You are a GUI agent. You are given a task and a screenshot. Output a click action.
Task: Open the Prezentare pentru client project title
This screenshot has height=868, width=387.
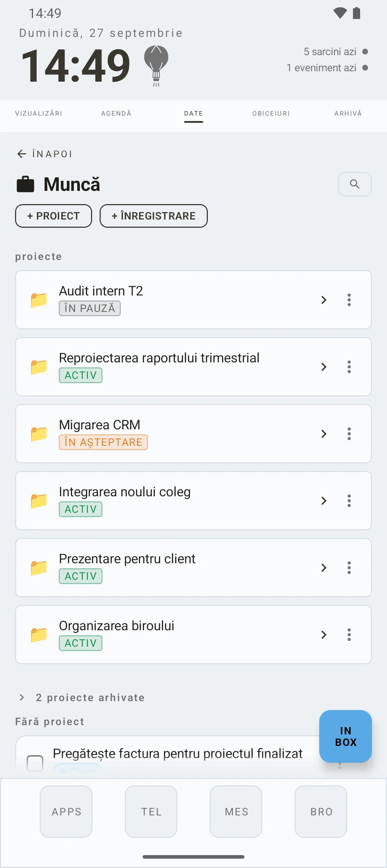pyautogui.click(x=127, y=559)
